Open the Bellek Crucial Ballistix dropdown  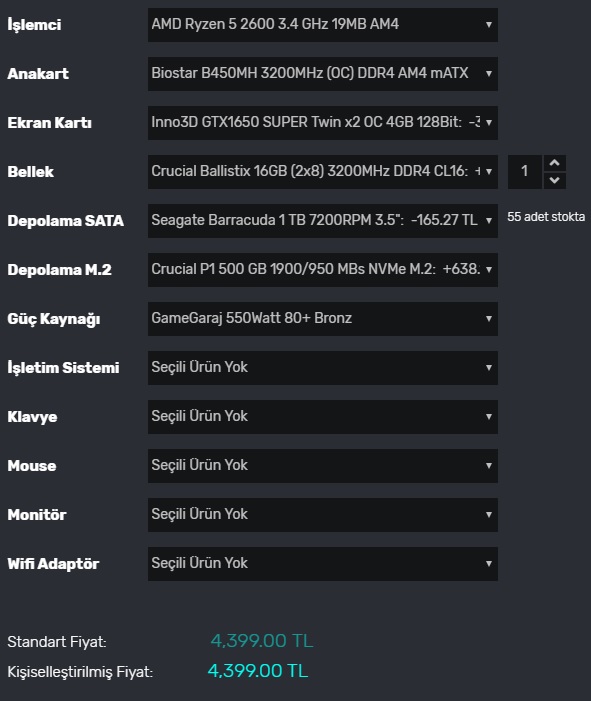click(x=323, y=172)
